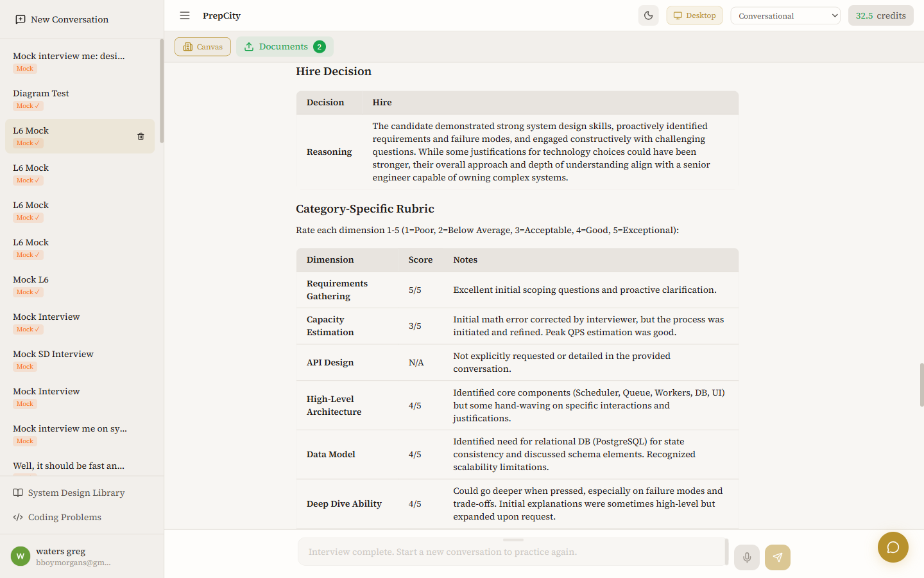Open 'Mock interview me on sy...' conversation

pos(80,434)
